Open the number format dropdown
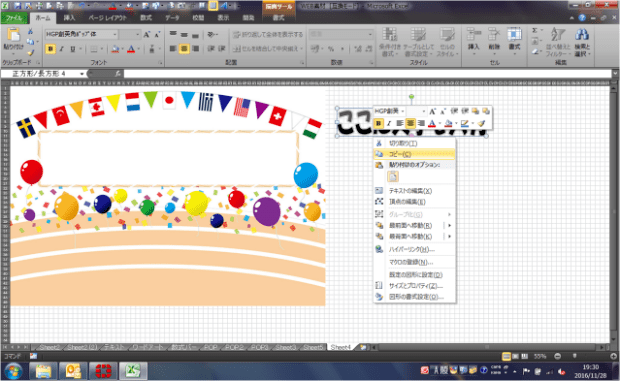Image resolution: width=620 pixels, height=381 pixels. click(370, 34)
